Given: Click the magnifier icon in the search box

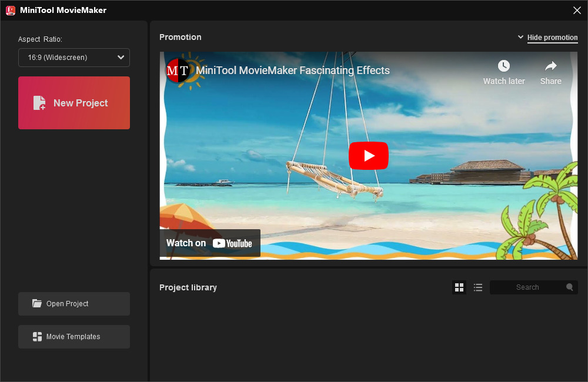Looking at the screenshot, I should point(569,287).
